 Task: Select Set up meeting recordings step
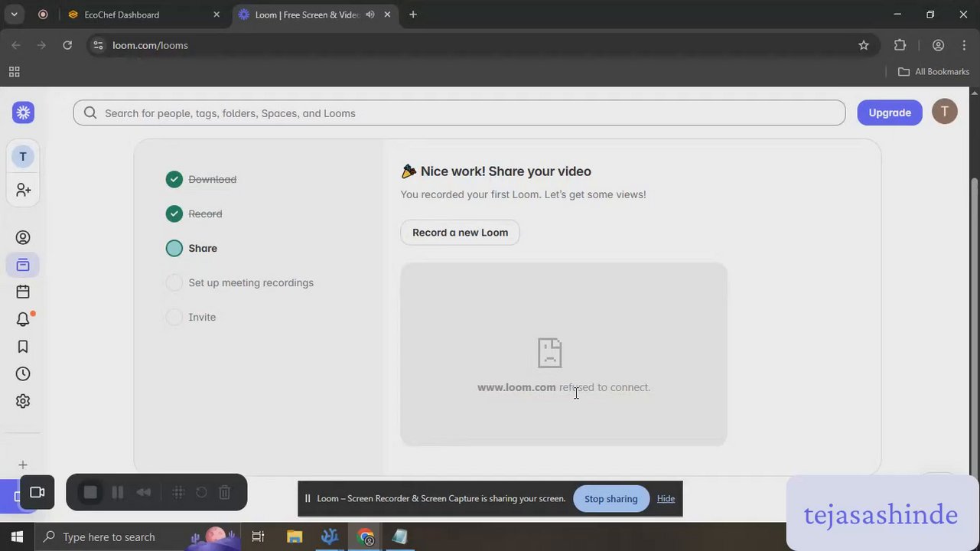pyautogui.click(x=240, y=282)
